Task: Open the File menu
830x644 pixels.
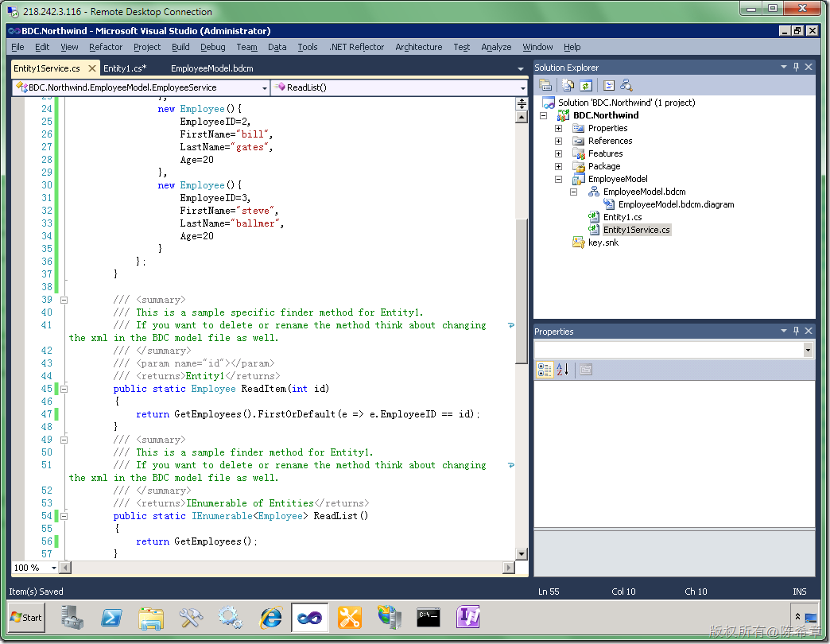Action: pyautogui.click(x=17, y=47)
